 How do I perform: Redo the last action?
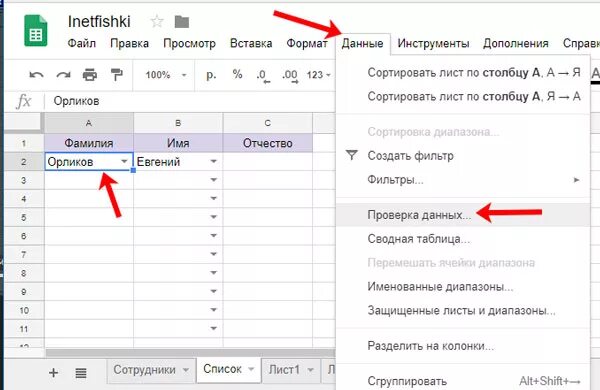pos(64,75)
